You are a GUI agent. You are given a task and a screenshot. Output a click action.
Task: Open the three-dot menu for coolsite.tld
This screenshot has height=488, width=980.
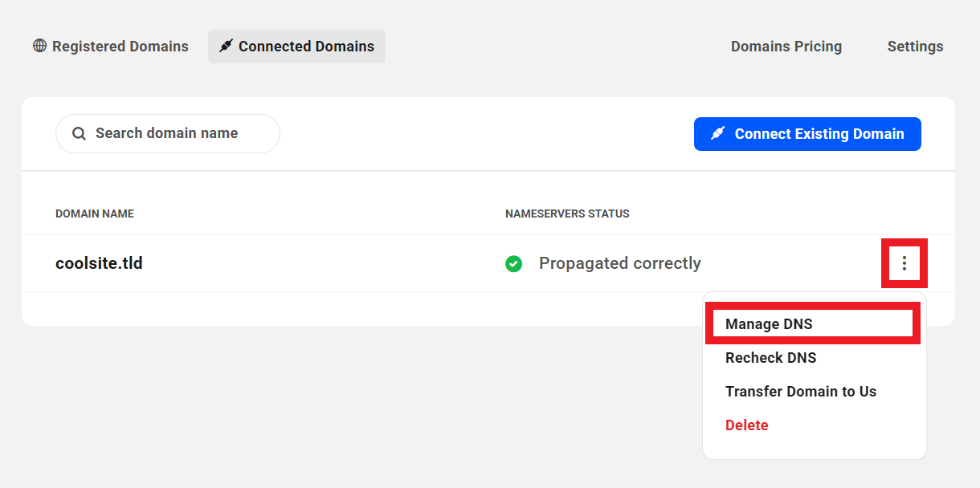point(904,263)
